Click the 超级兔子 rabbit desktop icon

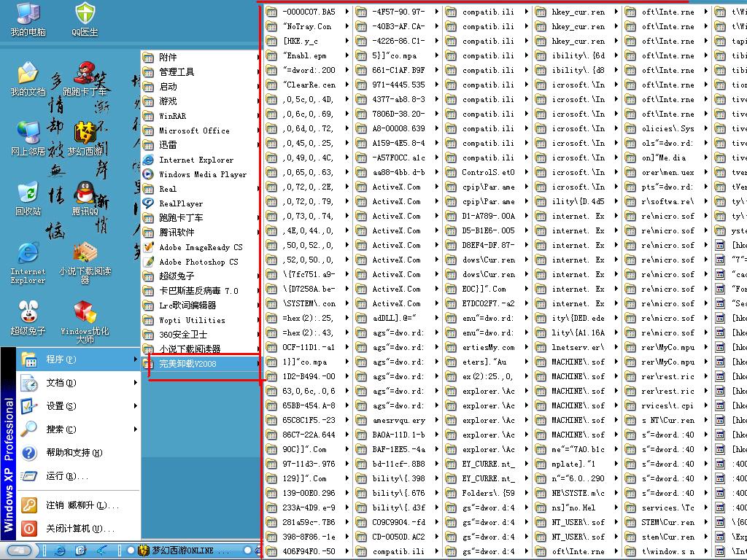click(28, 318)
